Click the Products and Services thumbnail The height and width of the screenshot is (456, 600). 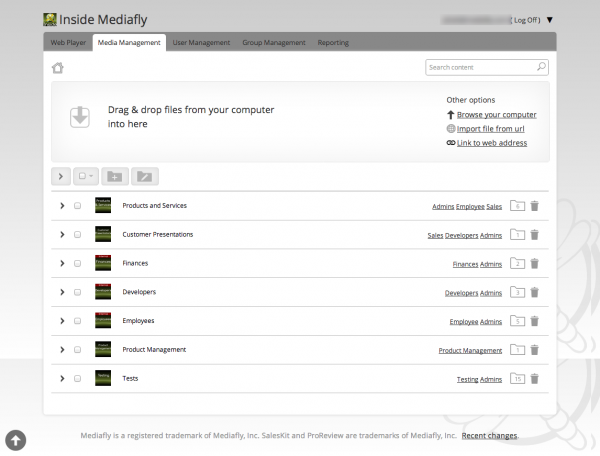click(103, 205)
